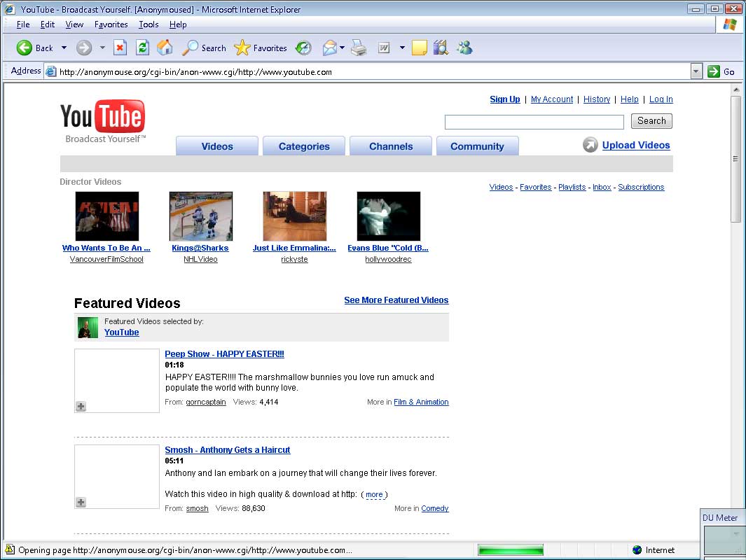This screenshot has height=560, width=746.
Task: Expand the Mail button dropdown arrow
Action: click(x=342, y=48)
